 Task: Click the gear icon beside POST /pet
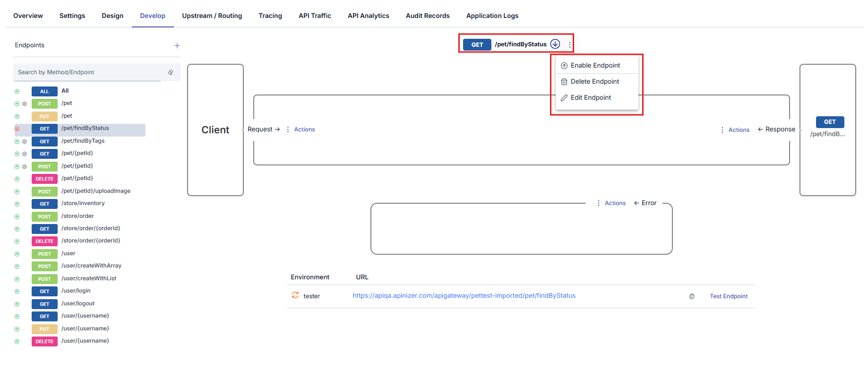(x=25, y=104)
